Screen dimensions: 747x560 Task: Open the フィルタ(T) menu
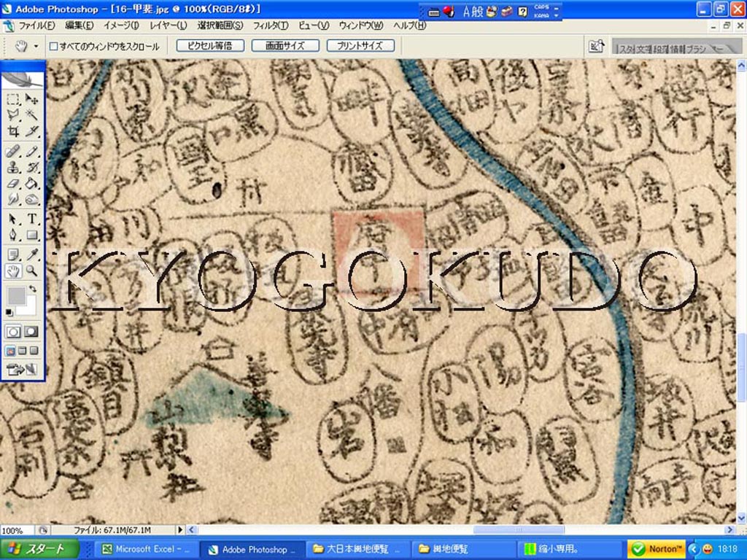click(x=271, y=26)
